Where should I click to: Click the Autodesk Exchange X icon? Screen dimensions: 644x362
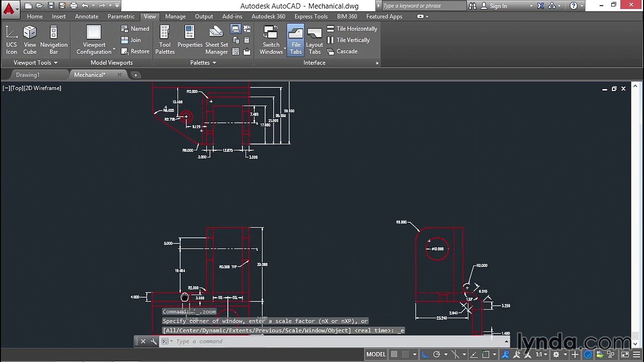[x=541, y=6]
